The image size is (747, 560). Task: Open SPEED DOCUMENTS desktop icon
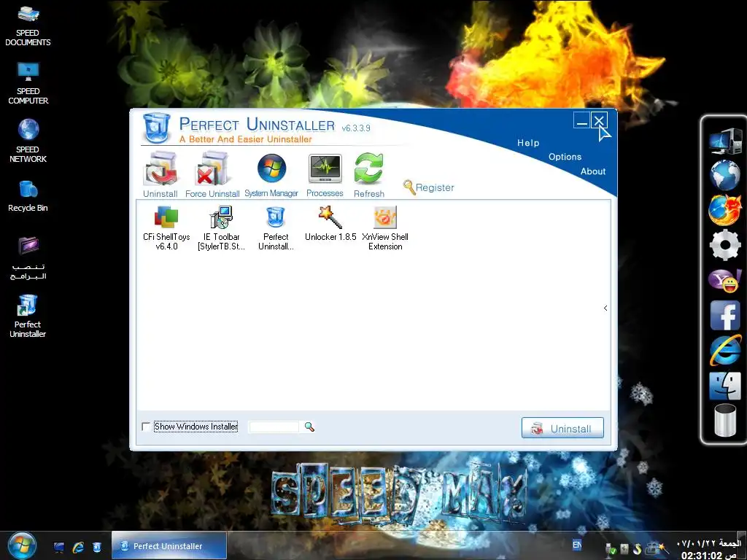click(28, 26)
